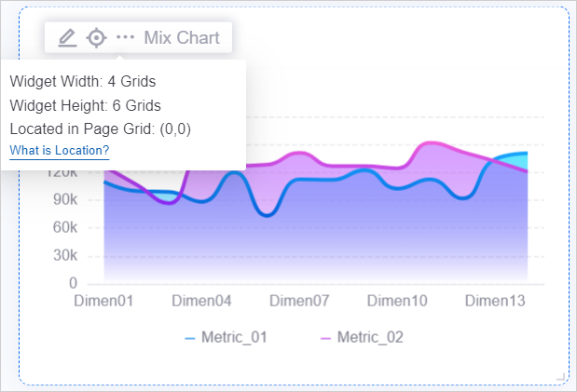Click the blue Metric_01 legend line marker
577x392 pixels.
[x=190, y=338]
